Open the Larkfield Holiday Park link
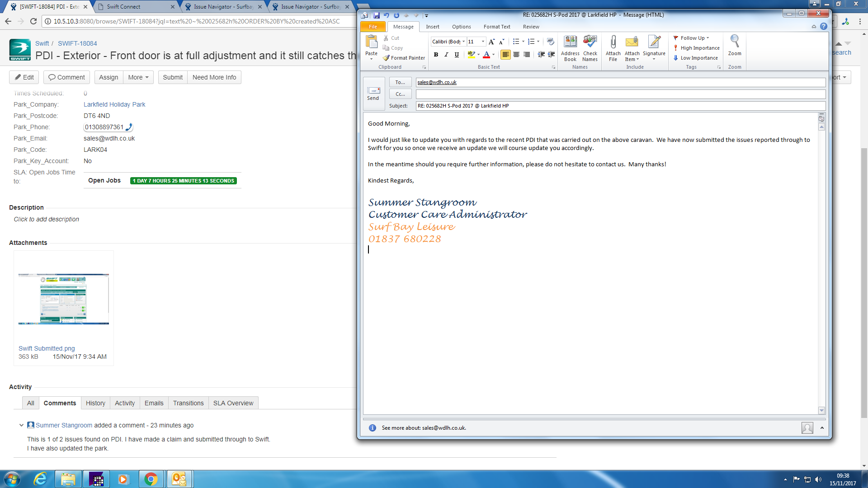This screenshot has width=868, height=488. (114, 104)
